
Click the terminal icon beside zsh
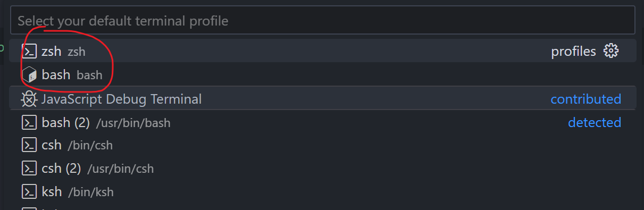click(x=29, y=51)
